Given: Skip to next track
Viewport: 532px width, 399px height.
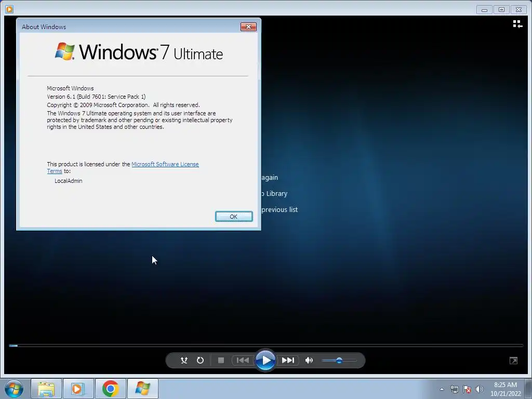Looking at the screenshot, I should click(288, 361).
